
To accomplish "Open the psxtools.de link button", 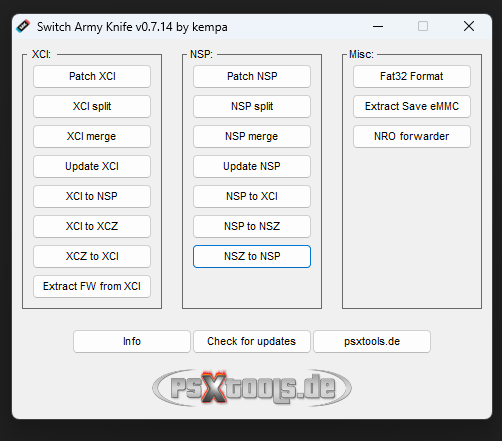I will [x=372, y=341].
